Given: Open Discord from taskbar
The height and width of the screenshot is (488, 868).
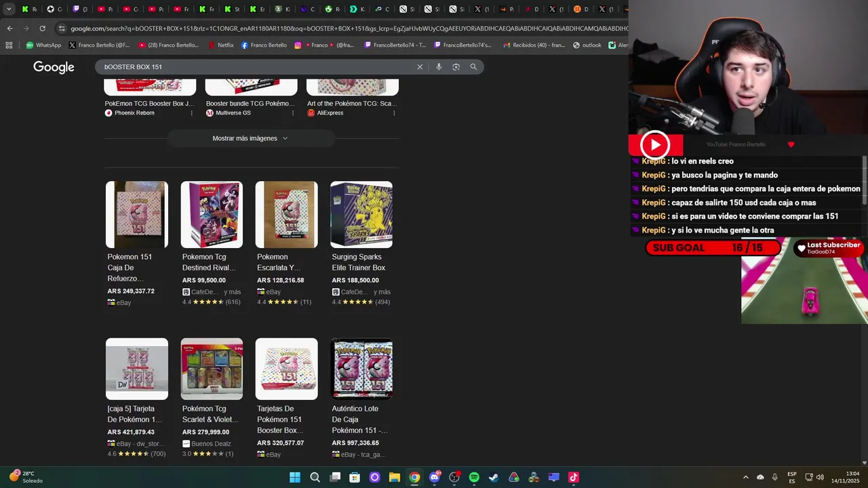Looking at the screenshot, I should 435,477.
